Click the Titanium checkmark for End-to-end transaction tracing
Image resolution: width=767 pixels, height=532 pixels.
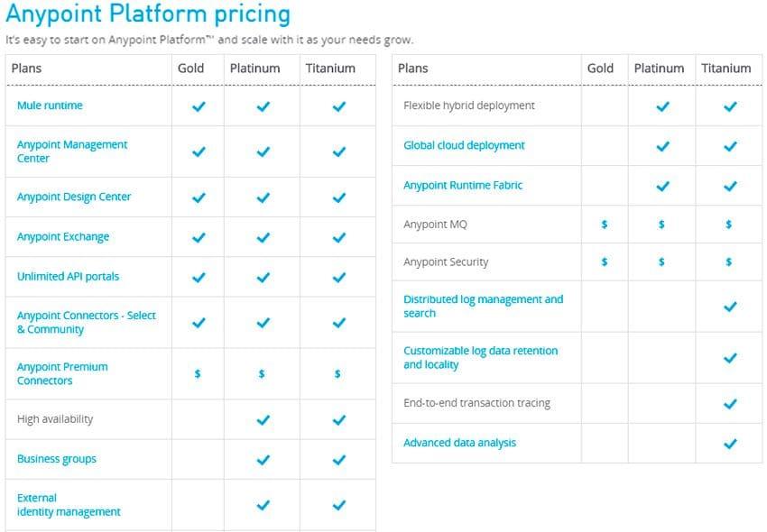click(x=730, y=404)
